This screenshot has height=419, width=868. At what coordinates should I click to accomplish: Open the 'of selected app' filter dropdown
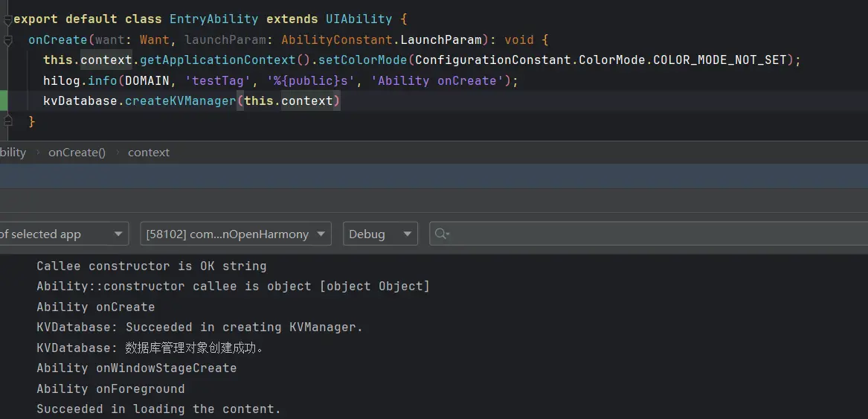tap(64, 234)
